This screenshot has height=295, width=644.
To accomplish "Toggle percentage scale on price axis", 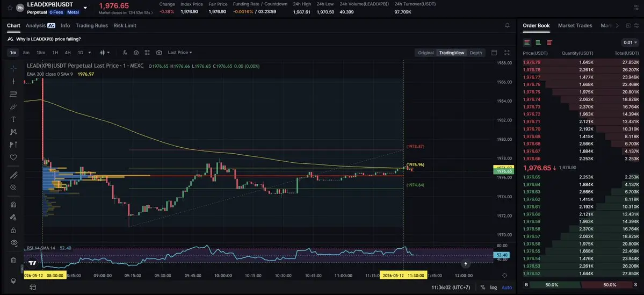I will tap(482, 287).
